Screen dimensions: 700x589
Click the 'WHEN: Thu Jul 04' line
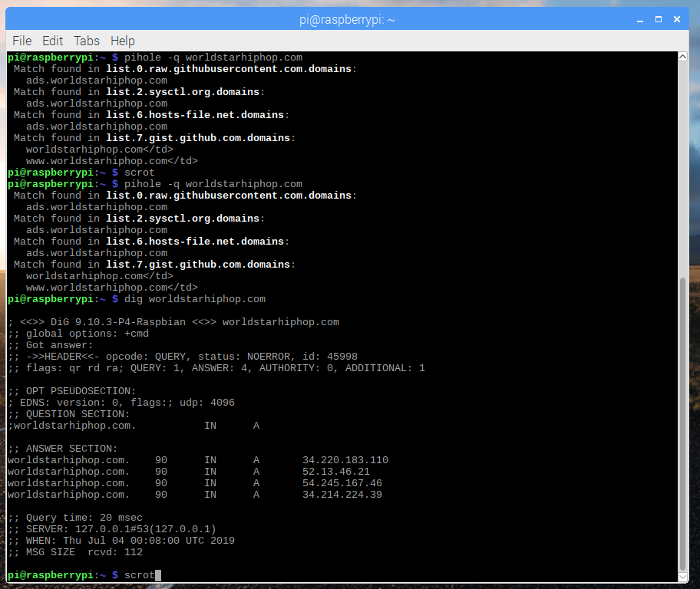(x=121, y=541)
